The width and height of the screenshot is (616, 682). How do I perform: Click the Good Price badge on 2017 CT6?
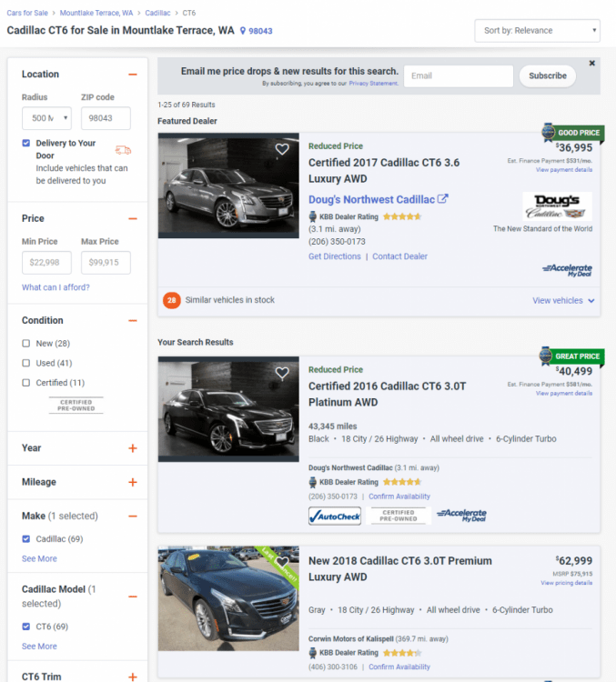point(572,133)
